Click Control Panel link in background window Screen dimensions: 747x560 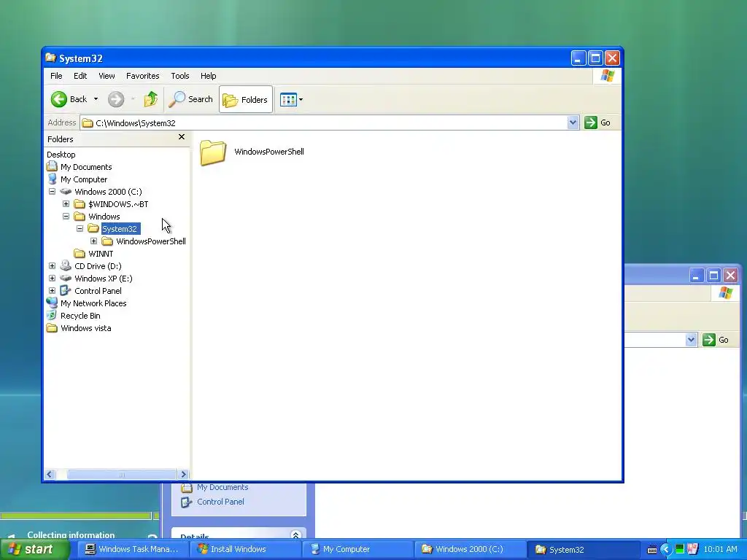pos(220,502)
